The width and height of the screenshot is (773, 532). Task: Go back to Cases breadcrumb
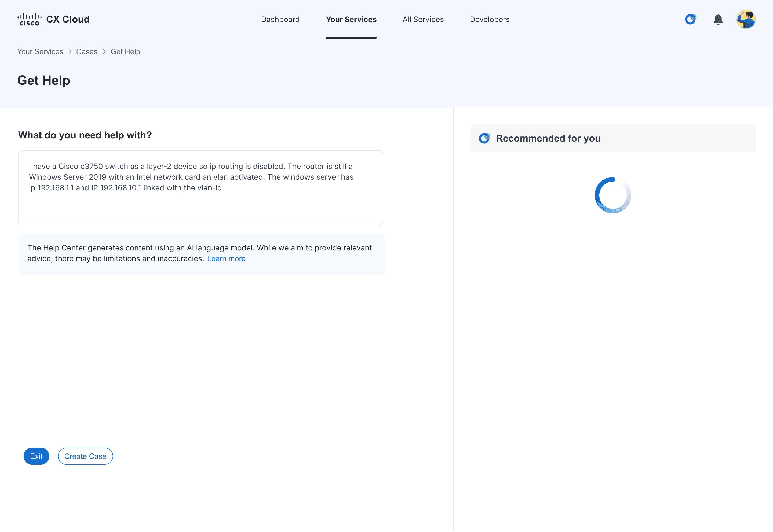click(x=87, y=52)
